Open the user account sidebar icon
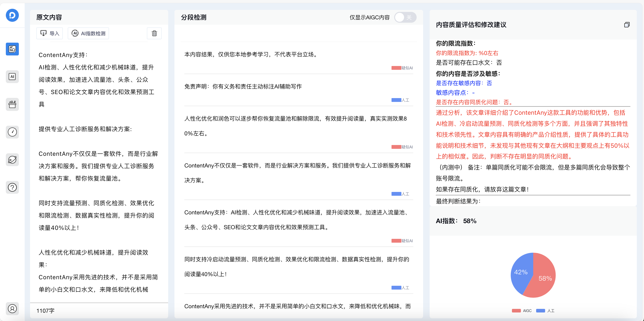The height and width of the screenshot is (321, 644). [12, 308]
